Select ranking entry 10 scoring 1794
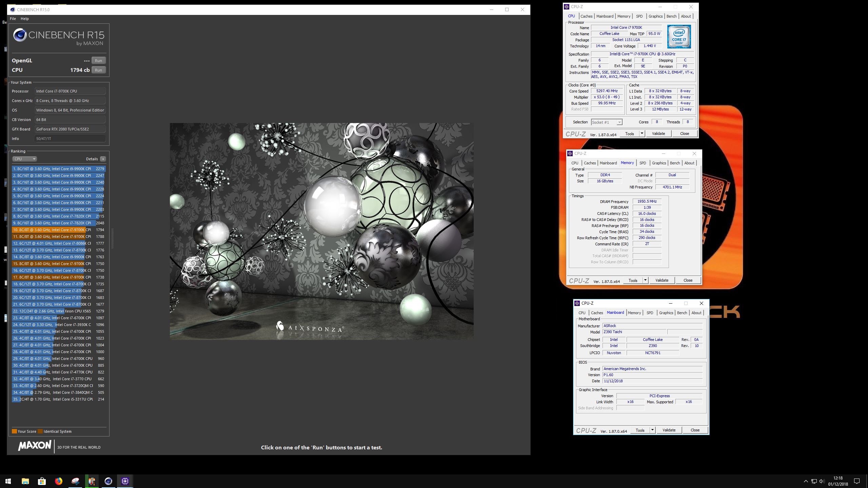 (x=59, y=230)
